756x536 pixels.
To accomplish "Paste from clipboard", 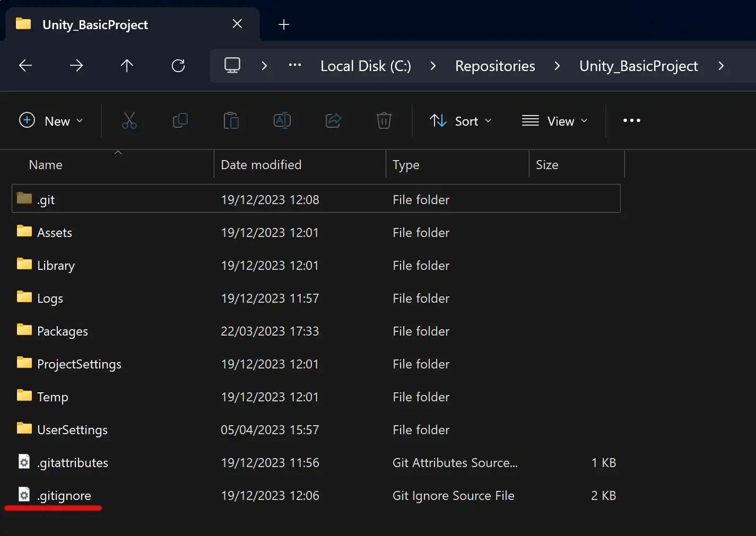I will 231,120.
